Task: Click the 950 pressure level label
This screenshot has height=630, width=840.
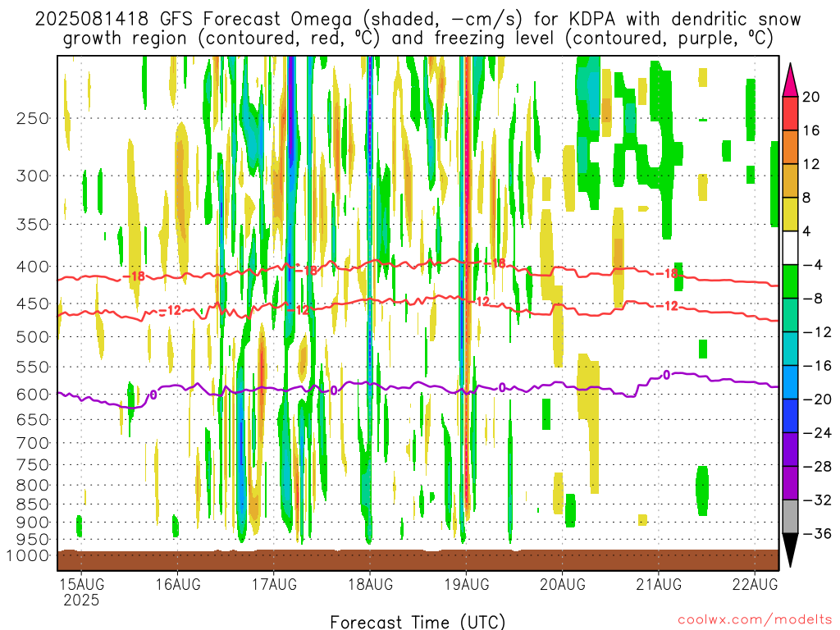Action: point(33,540)
